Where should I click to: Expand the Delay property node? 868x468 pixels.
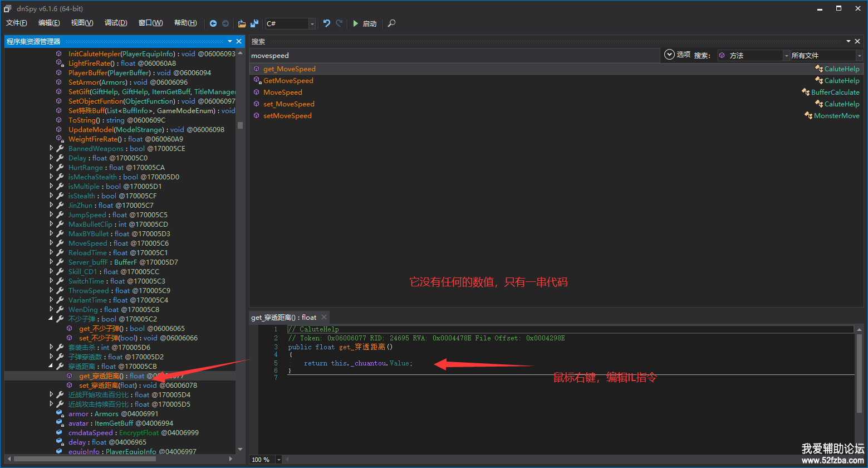point(52,158)
